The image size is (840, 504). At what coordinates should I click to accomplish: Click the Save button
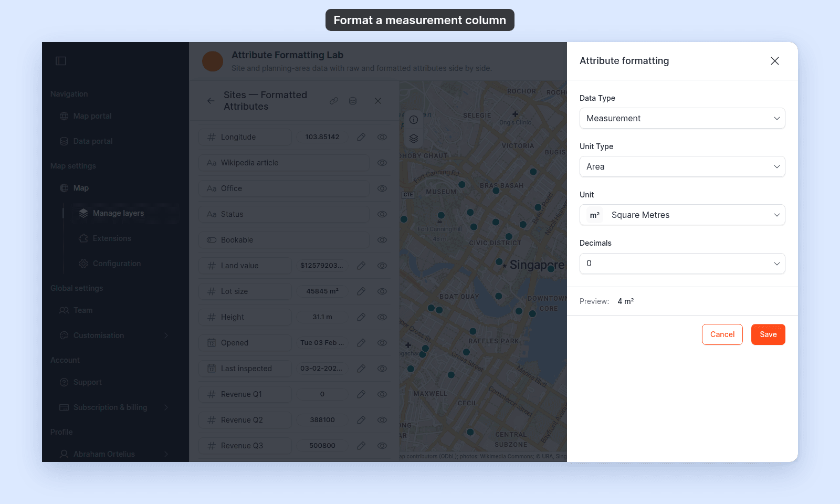click(768, 334)
